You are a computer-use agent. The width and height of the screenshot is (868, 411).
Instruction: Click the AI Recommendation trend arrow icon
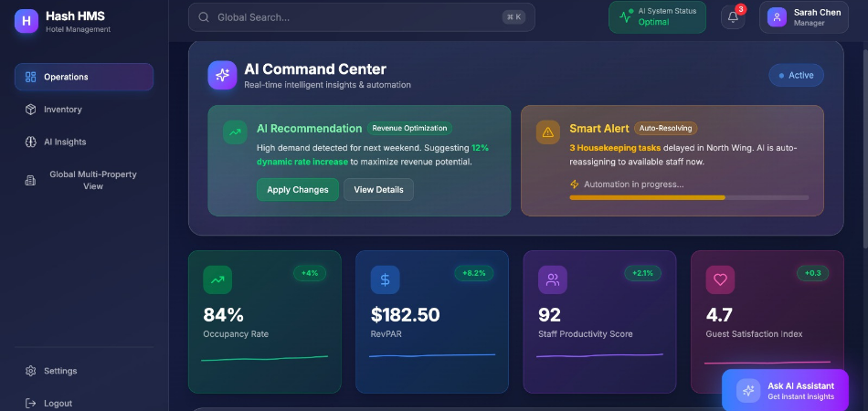236,132
